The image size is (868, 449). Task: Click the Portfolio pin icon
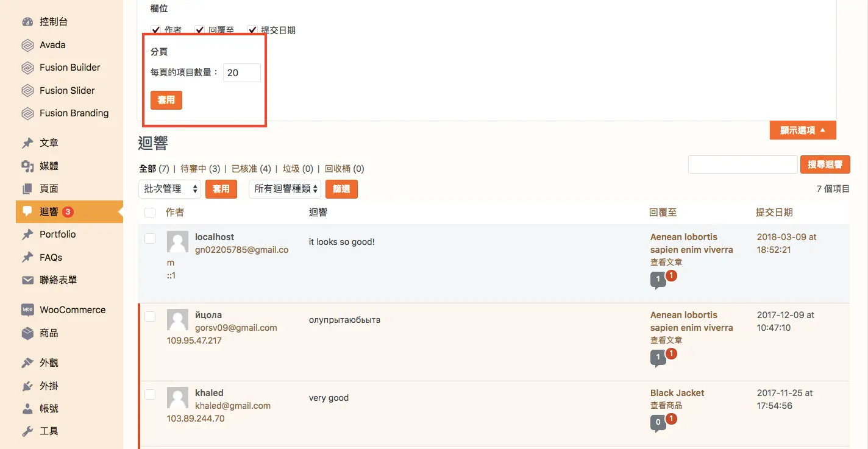[x=27, y=235]
